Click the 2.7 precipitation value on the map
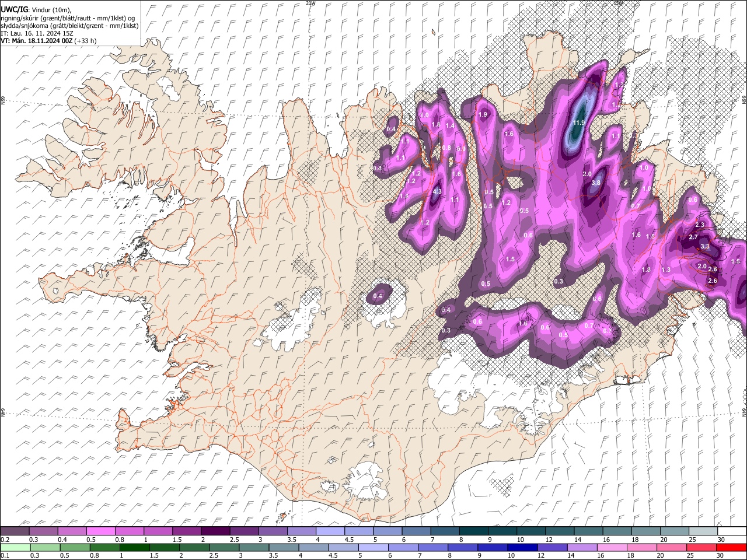The image size is (747, 560). (693, 237)
